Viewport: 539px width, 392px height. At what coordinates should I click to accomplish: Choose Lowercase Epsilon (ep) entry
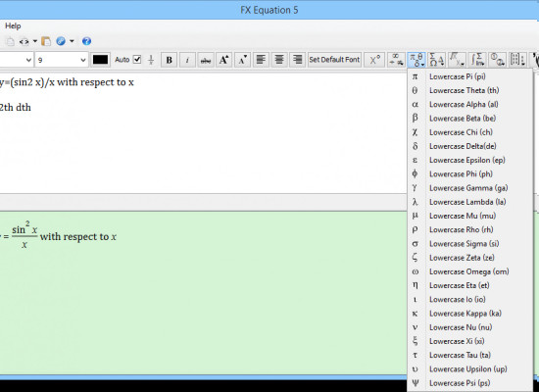(469, 161)
